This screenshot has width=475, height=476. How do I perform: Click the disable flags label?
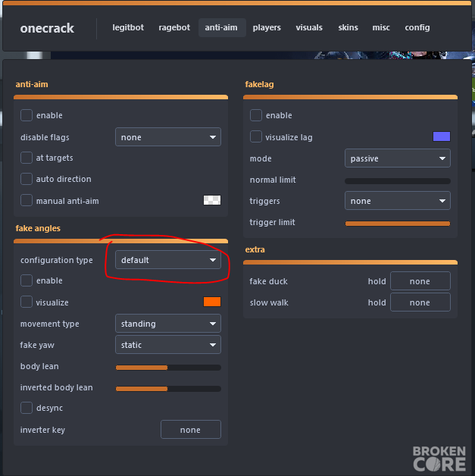pyautogui.click(x=45, y=137)
